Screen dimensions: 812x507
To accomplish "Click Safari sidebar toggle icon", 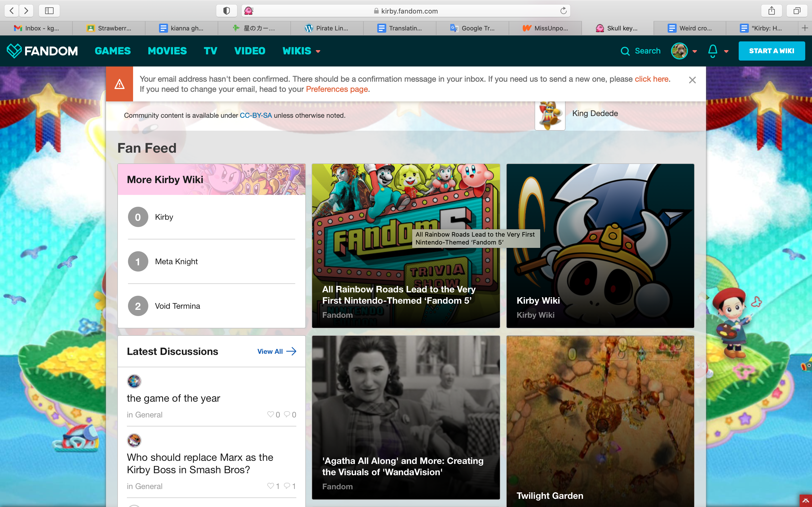I will coord(49,11).
